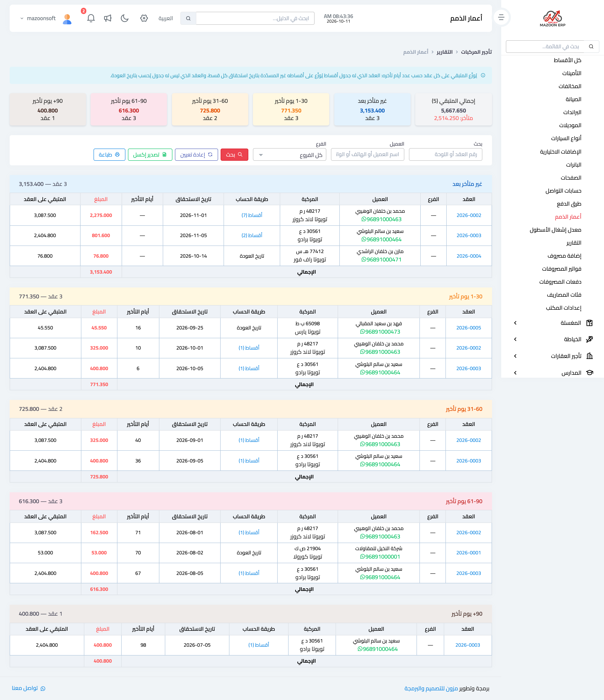Select أعمار الذمم in the sidebar
The height and width of the screenshot is (700, 604).
click(x=568, y=217)
